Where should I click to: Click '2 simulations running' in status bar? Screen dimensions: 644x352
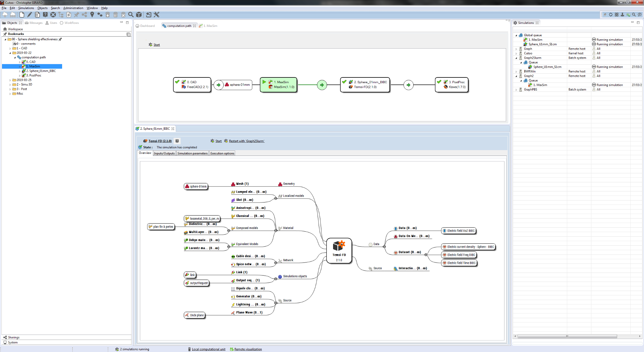coord(134,349)
